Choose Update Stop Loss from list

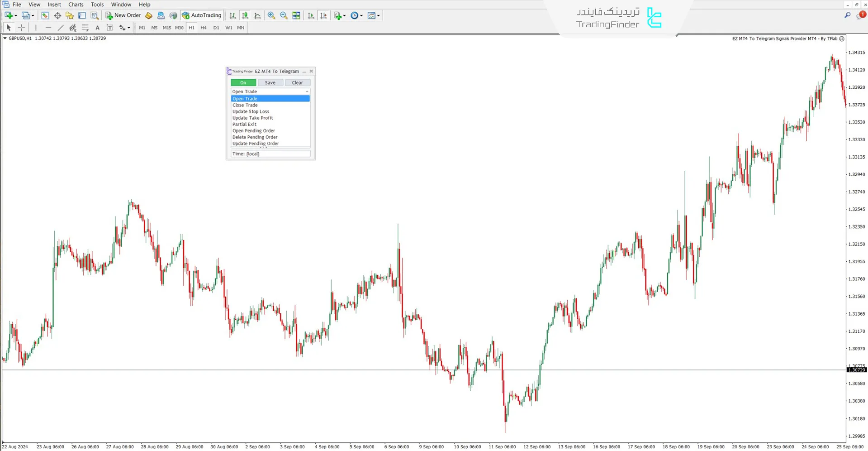[x=251, y=111]
